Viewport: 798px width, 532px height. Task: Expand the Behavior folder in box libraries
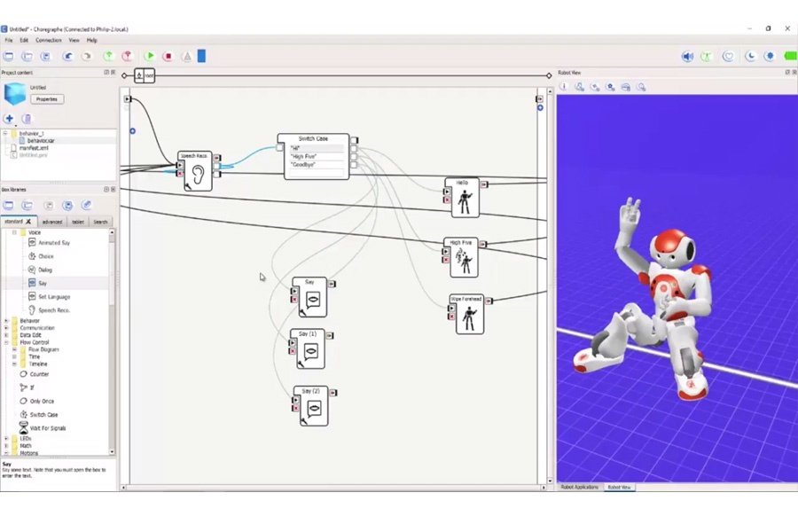tap(6, 321)
